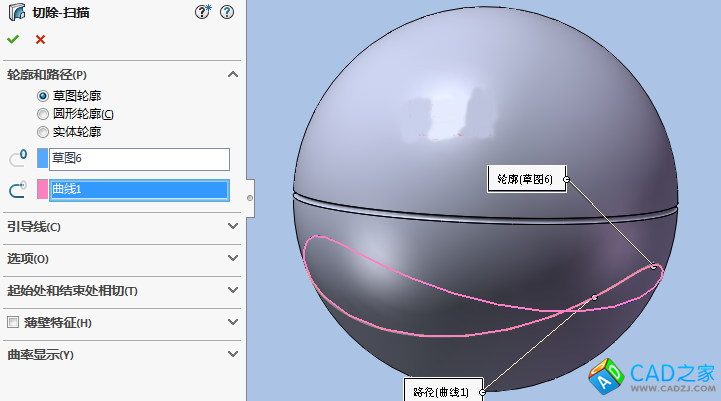Open the help icon with star

pos(203,13)
